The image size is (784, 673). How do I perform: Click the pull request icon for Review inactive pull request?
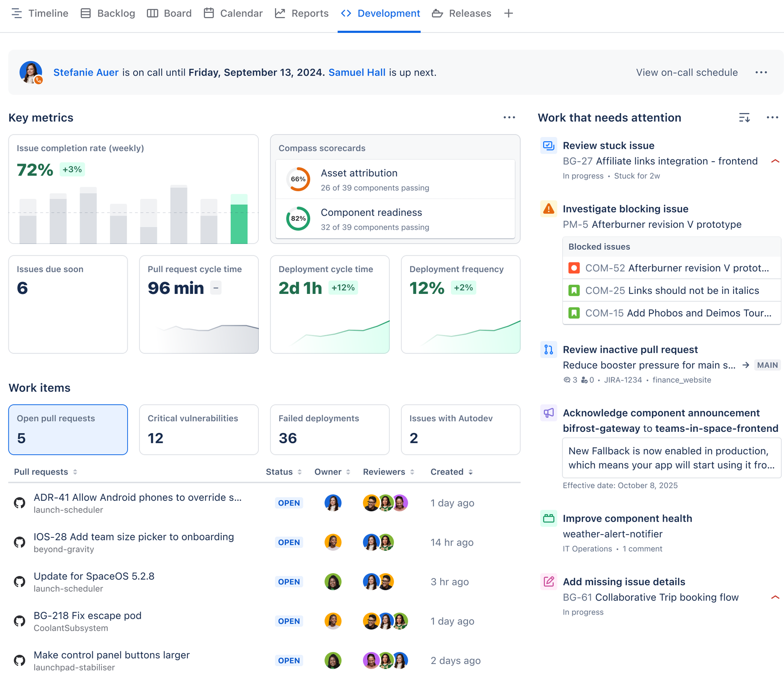(549, 350)
